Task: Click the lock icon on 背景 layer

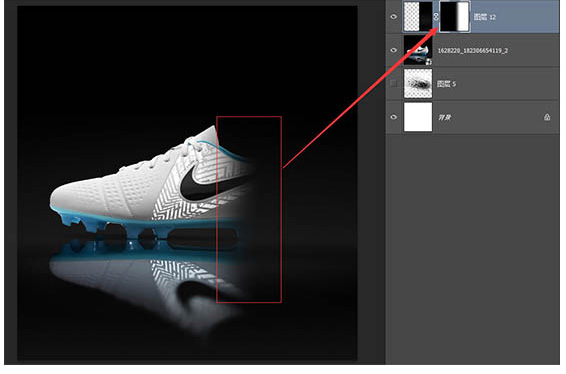Action: click(x=547, y=117)
